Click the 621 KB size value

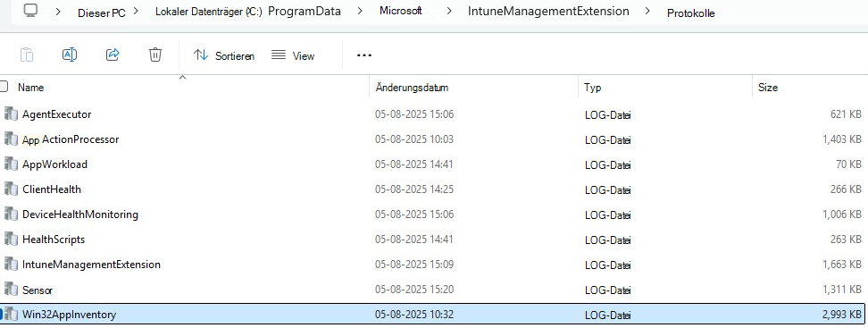(847, 114)
